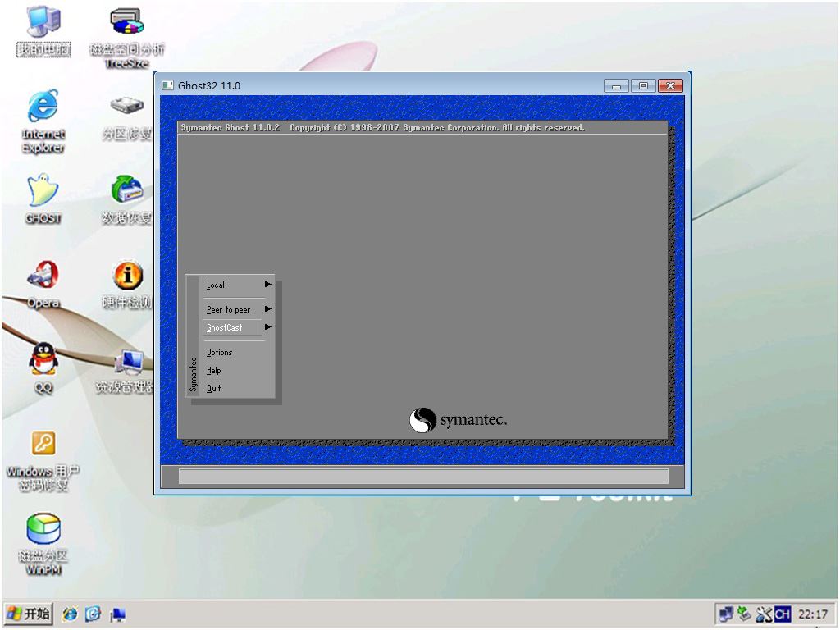The image size is (840, 630).
Task: Maximize the Ghost32 11.0 window
Action: 643,85
